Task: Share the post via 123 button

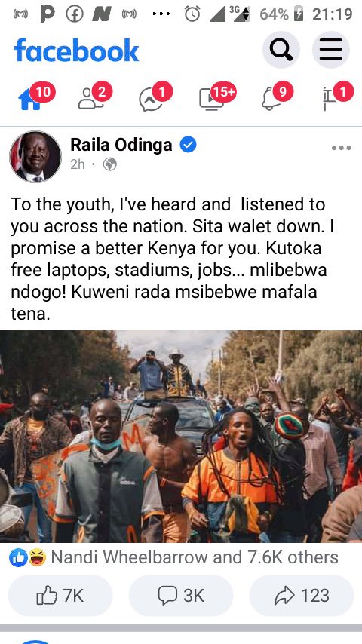Action: [x=302, y=596]
